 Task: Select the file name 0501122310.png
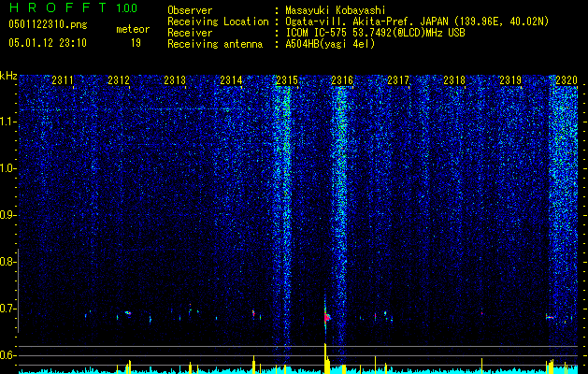point(48,24)
